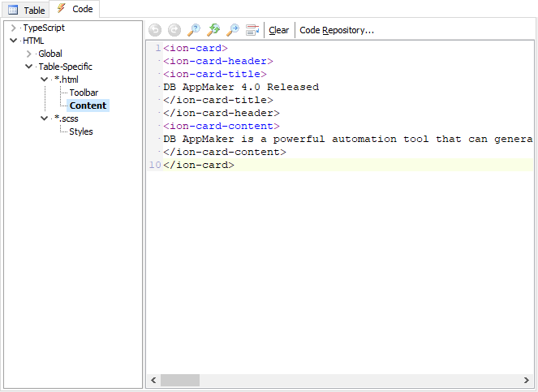
Task: Collapse the *.scss tree node
Action: click(x=45, y=118)
